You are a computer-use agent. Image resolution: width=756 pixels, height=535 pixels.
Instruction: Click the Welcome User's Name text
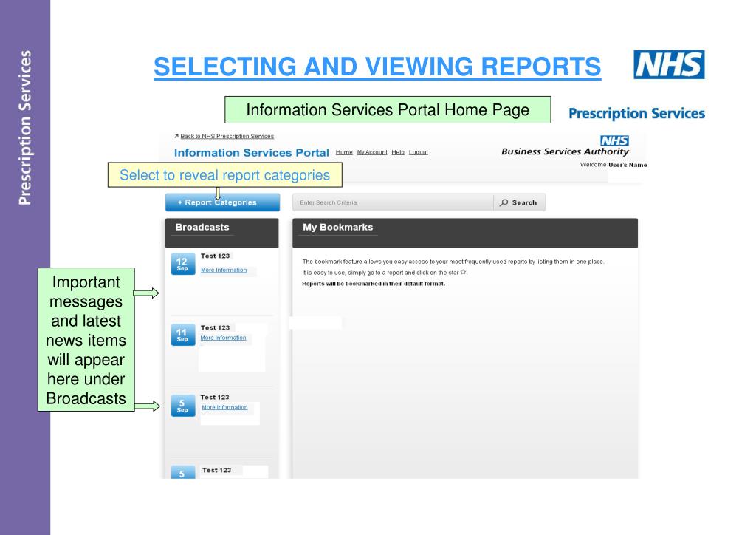(x=614, y=165)
